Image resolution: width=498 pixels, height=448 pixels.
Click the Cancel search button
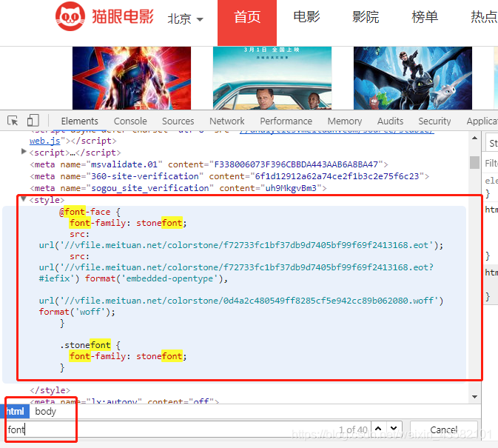(x=444, y=429)
